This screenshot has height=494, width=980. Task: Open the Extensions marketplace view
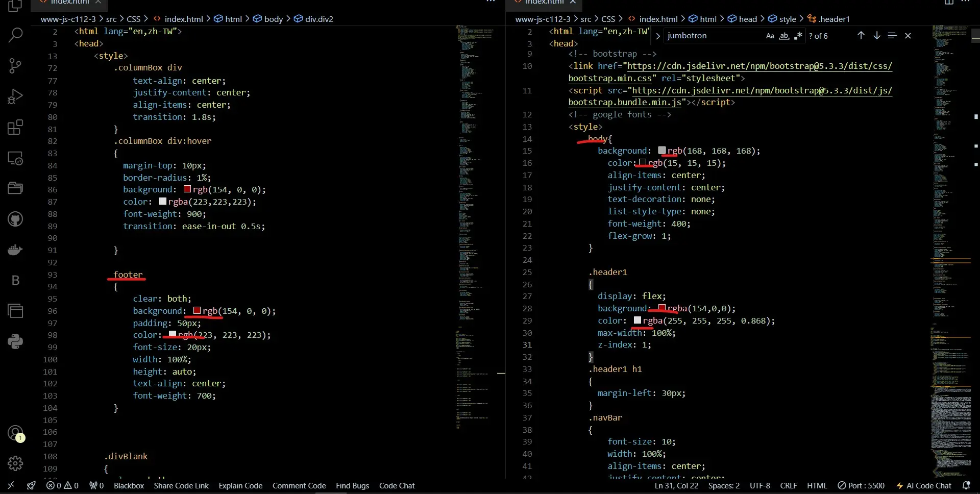pyautogui.click(x=15, y=127)
